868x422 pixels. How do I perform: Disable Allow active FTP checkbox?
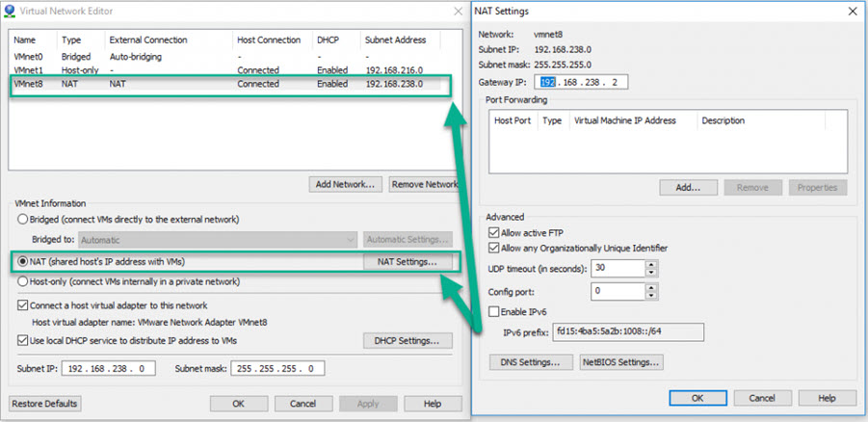(x=495, y=233)
